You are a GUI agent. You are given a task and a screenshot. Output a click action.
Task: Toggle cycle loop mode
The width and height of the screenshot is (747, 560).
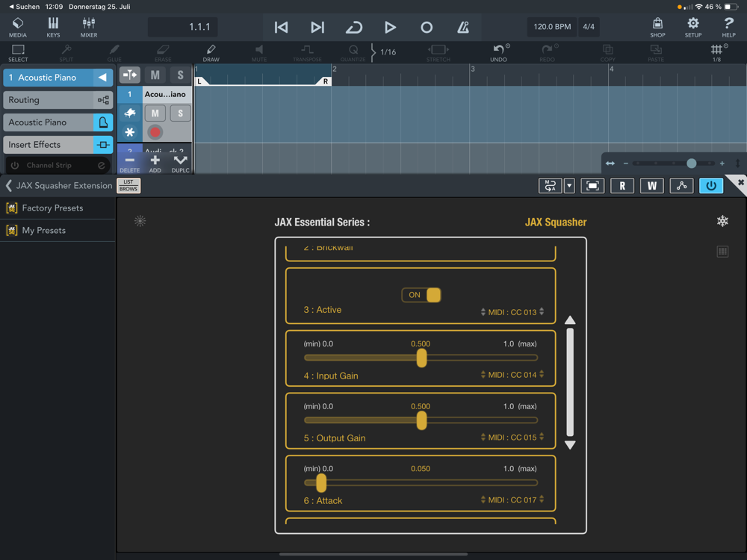click(x=353, y=27)
